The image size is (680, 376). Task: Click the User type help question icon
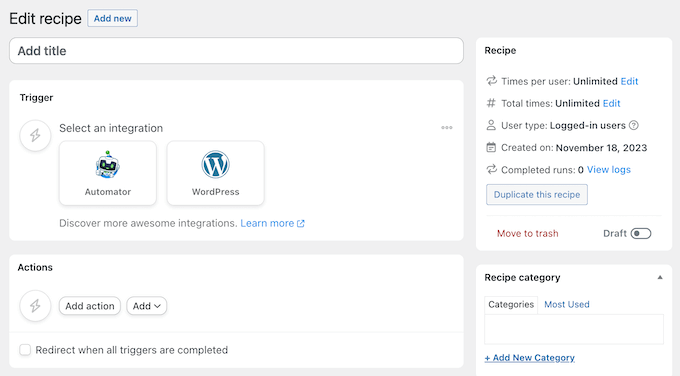point(634,125)
